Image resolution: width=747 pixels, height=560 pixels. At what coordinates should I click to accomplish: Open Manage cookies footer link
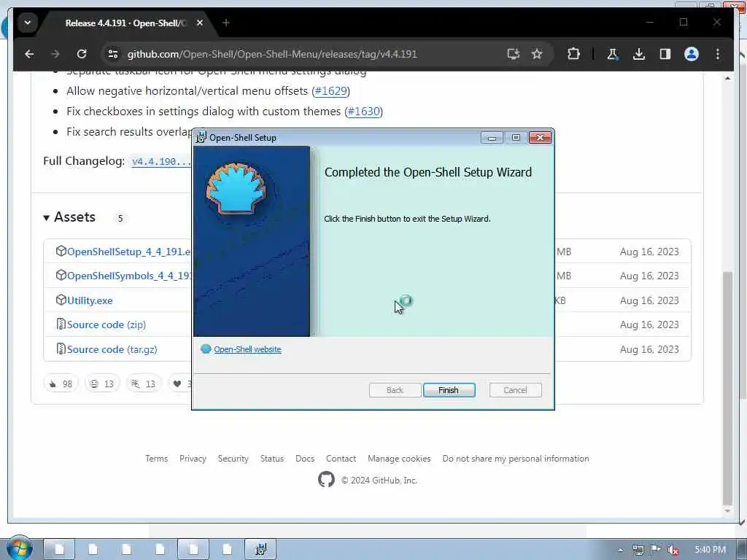pos(399,459)
